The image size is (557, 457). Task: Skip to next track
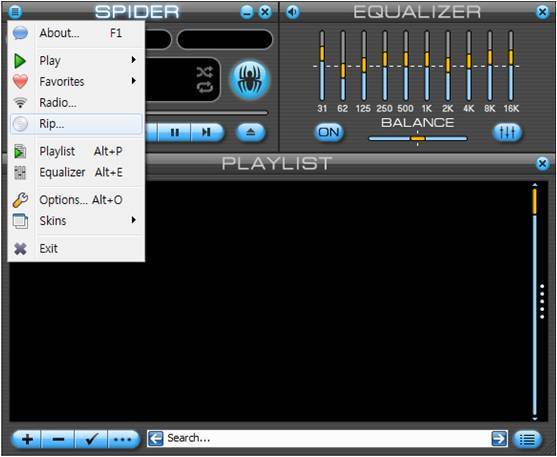[207, 133]
